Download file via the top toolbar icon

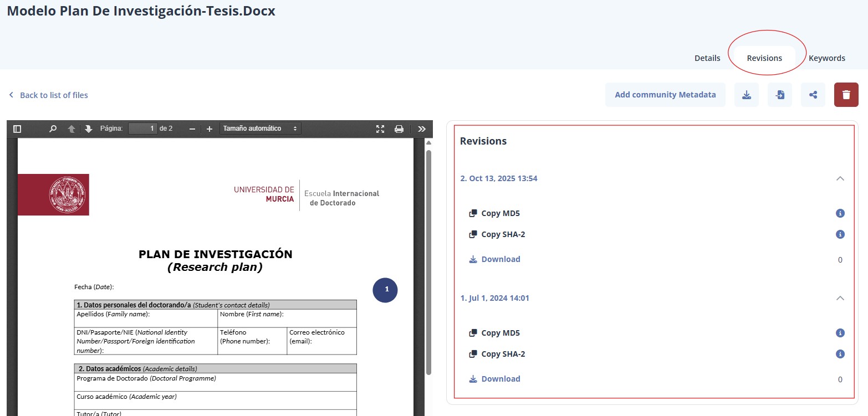pyautogui.click(x=746, y=95)
